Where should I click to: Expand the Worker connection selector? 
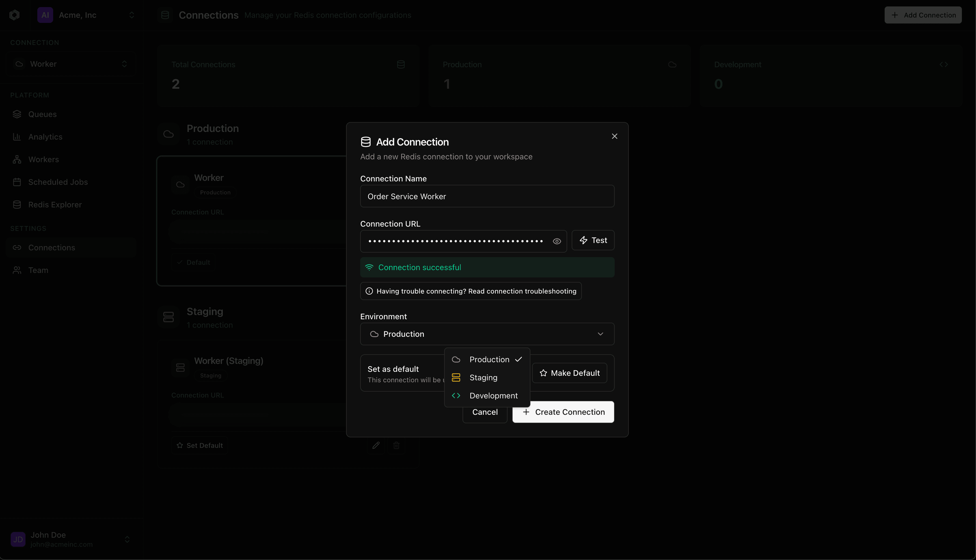coord(70,64)
